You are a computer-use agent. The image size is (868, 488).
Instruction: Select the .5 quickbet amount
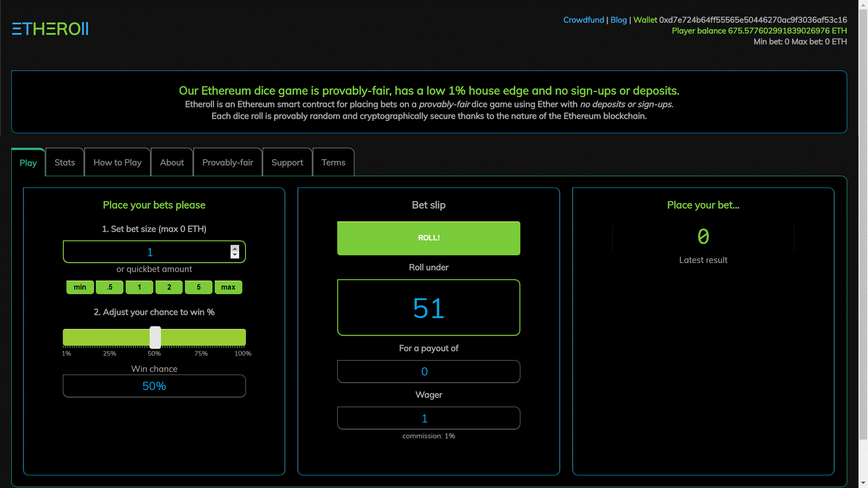(x=110, y=287)
